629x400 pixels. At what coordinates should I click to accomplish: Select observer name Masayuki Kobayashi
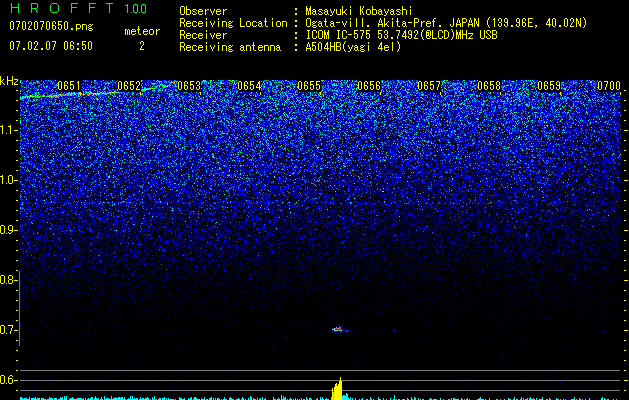coord(359,11)
